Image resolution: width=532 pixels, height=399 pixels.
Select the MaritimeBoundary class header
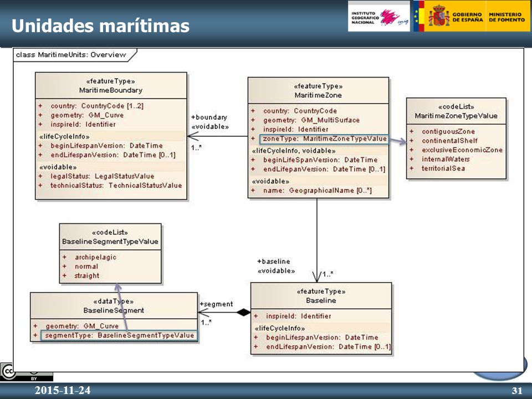click(111, 85)
